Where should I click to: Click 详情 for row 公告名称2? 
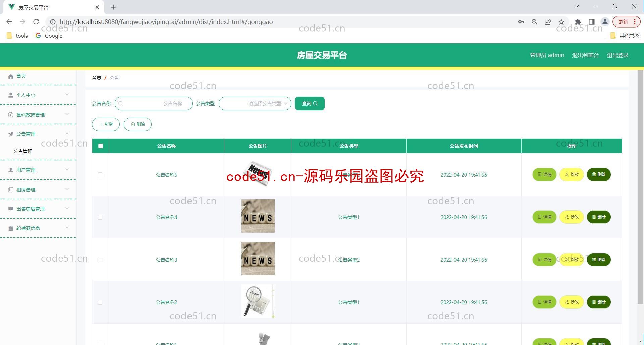pos(544,302)
